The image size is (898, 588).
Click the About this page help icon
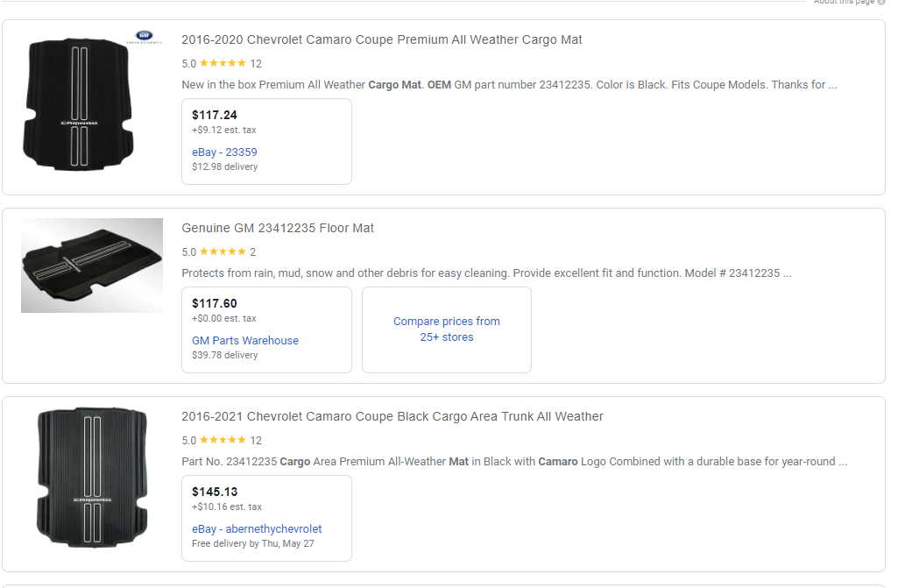881,2
